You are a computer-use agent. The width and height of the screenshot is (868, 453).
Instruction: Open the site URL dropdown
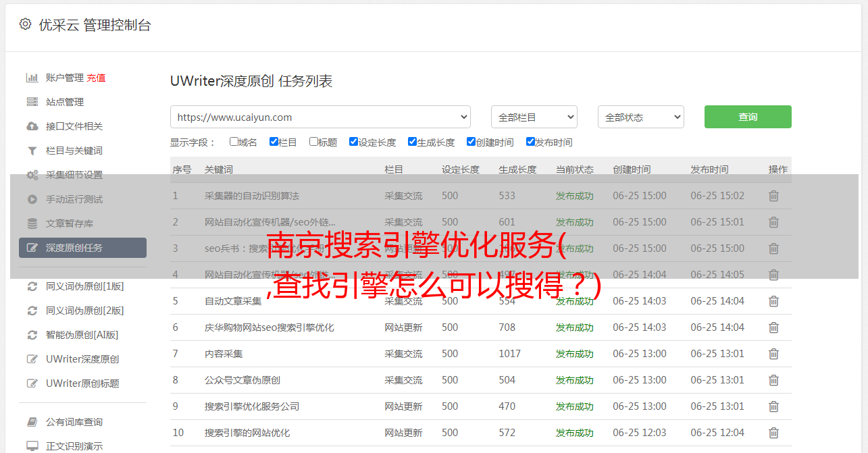pyautogui.click(x=320, y=117)
